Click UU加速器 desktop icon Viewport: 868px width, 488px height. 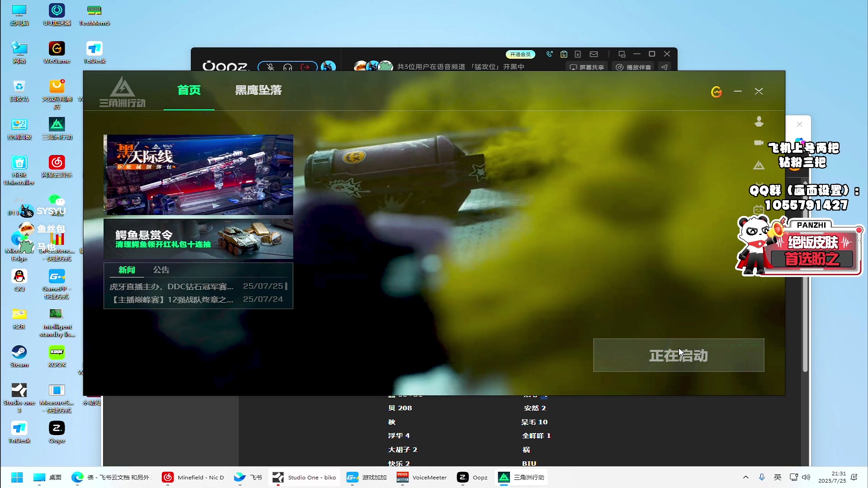click(x=57, y=14)
